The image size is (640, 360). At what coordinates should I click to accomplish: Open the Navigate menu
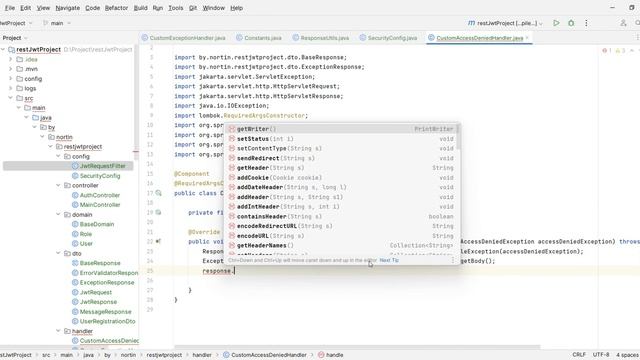pyautogui.click(x=67, y=8)
